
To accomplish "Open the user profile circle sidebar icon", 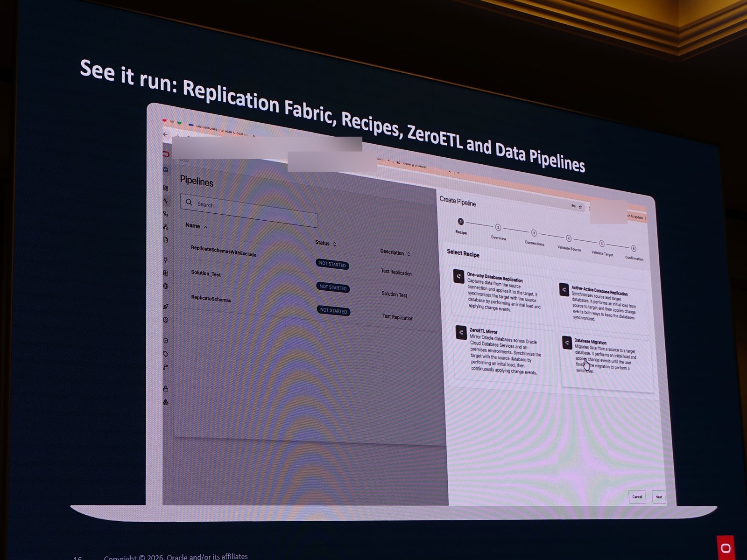I will point(165,320).
